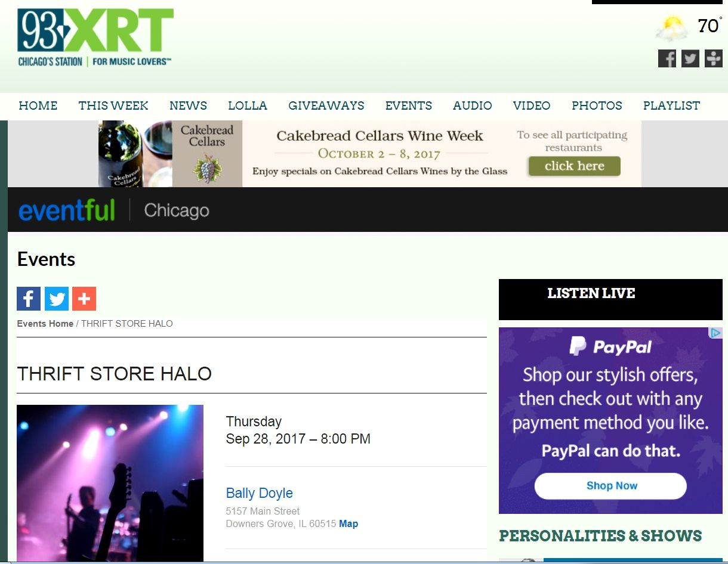728x564 pixels.
Task: Open the Map link for the venue
Action: coord(348,524)
